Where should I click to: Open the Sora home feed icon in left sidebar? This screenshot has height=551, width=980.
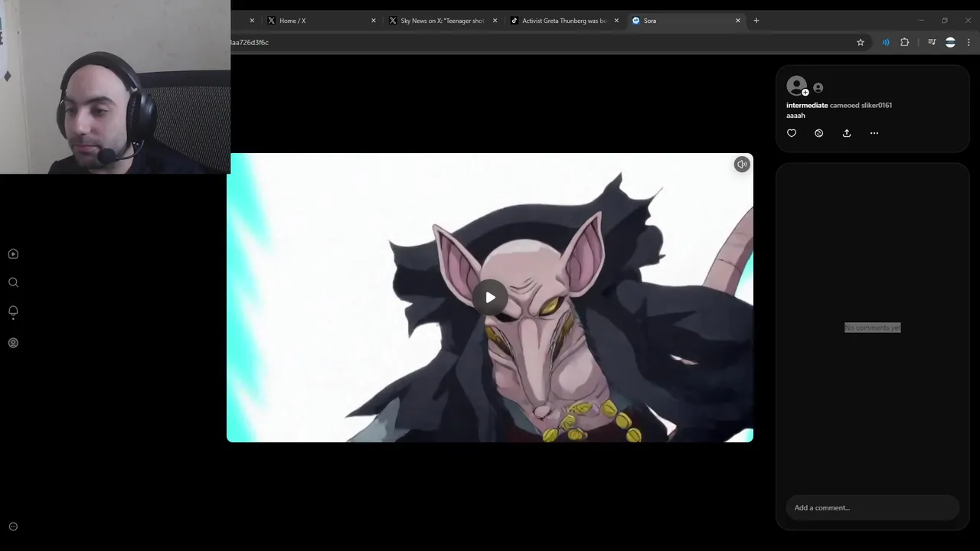click(x=13, y=254)
